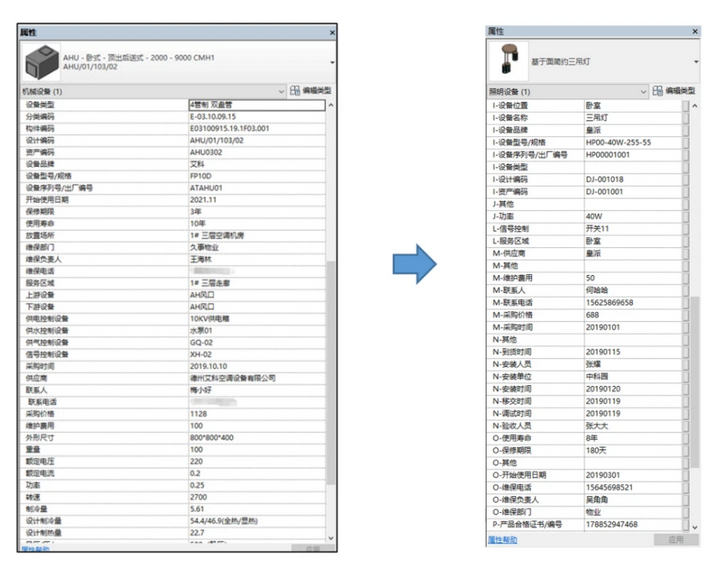Click the 供电控制设备 value 10KV供电箱

coord(210,319)
